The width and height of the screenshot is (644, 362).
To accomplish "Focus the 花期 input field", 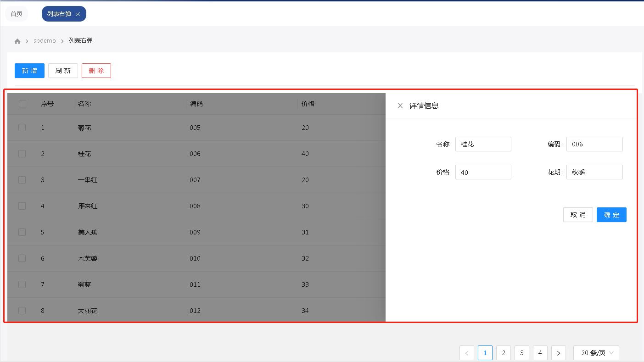I will coord(594,172).
